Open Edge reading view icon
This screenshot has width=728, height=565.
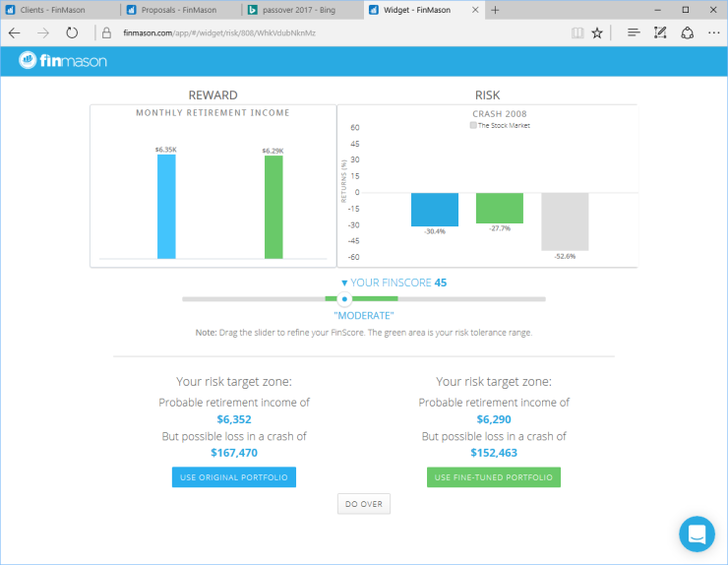[x=576, y=32]
